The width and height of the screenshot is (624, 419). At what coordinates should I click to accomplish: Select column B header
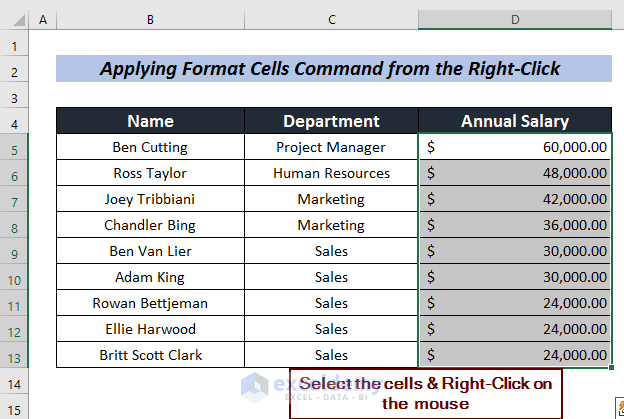coord(150,20)
